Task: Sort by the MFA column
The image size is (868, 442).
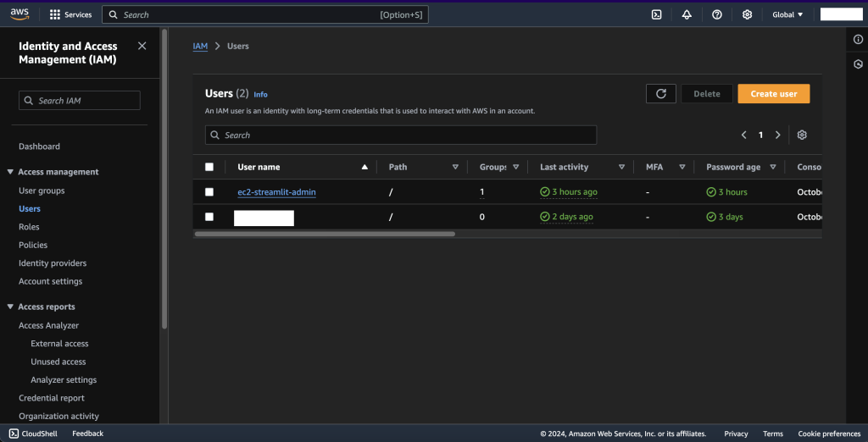Action: pyautogui.click(x=682, y=167)
